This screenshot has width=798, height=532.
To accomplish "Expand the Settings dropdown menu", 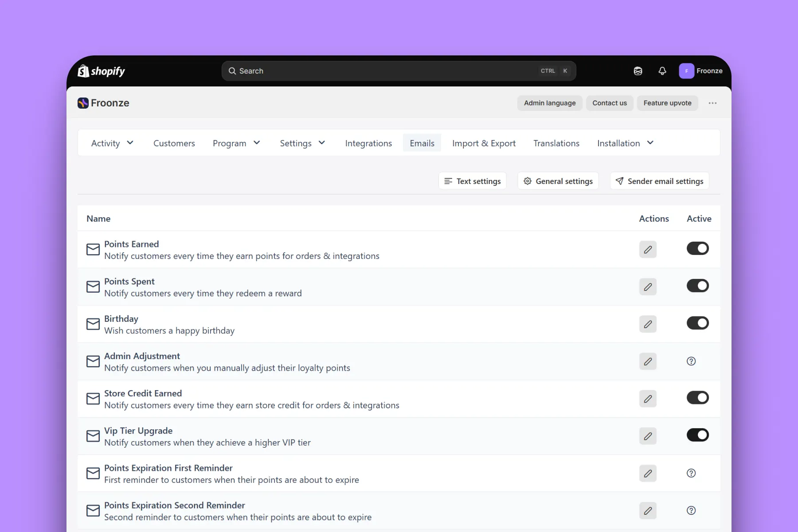I will pyautogui.click(x=303, y=143).
